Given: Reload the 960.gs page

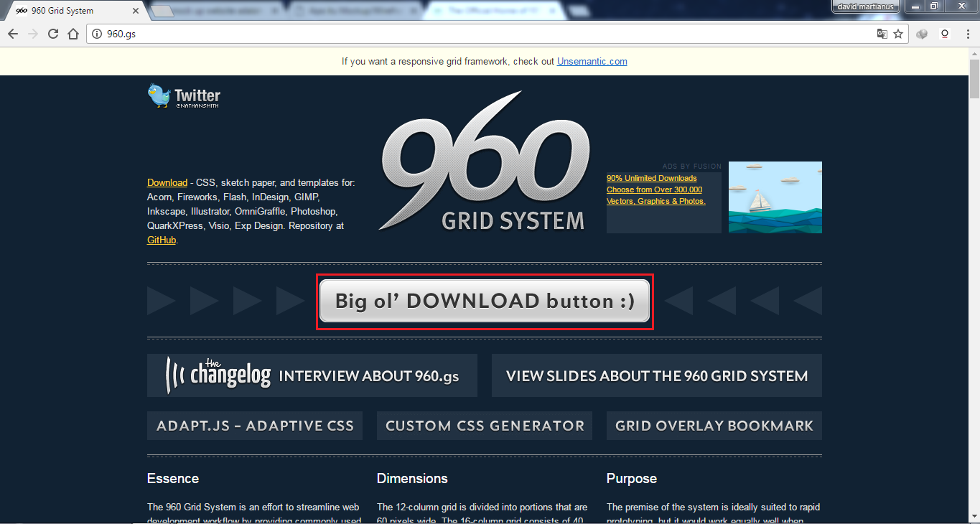Looking at the screenshot, I should [52, 33].
